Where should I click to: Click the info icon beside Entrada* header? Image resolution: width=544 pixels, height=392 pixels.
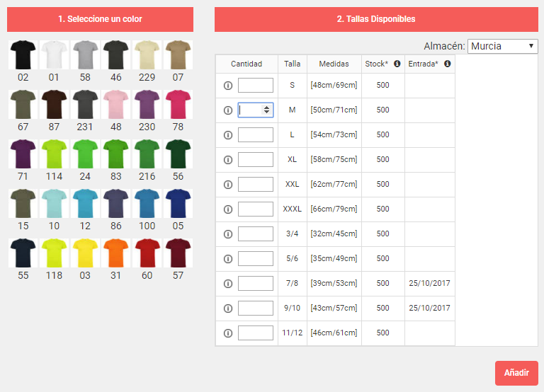click(448, 64)
